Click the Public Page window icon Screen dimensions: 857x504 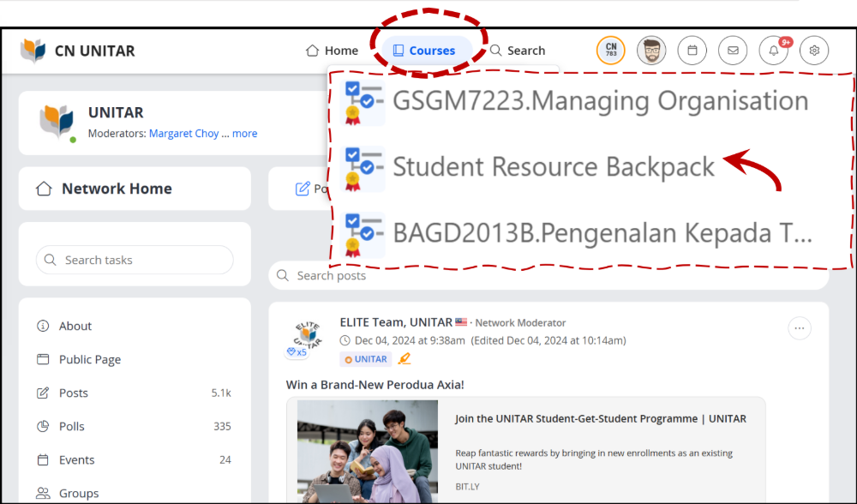43,359
